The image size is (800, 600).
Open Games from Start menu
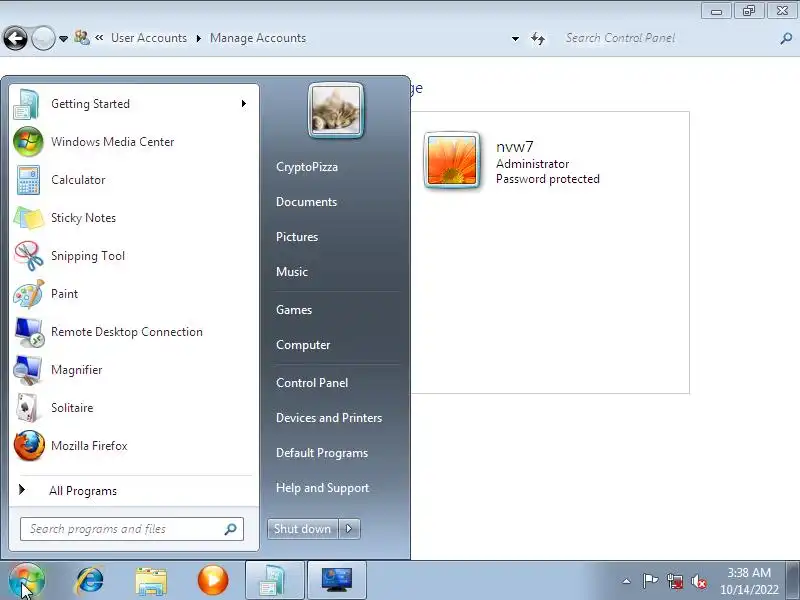(294, 310)
